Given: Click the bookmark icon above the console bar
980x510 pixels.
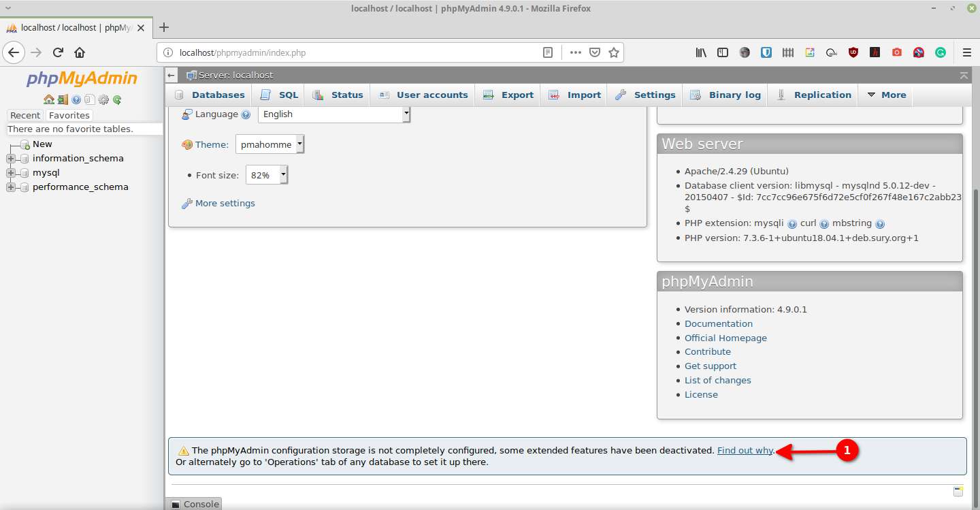Looking at the screenshot, I should click(x=958, y=492).
